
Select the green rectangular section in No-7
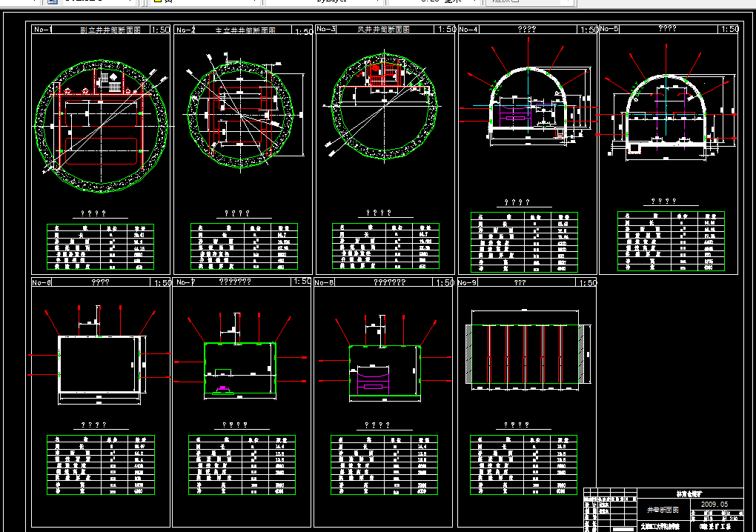click(x=240, y=368)
